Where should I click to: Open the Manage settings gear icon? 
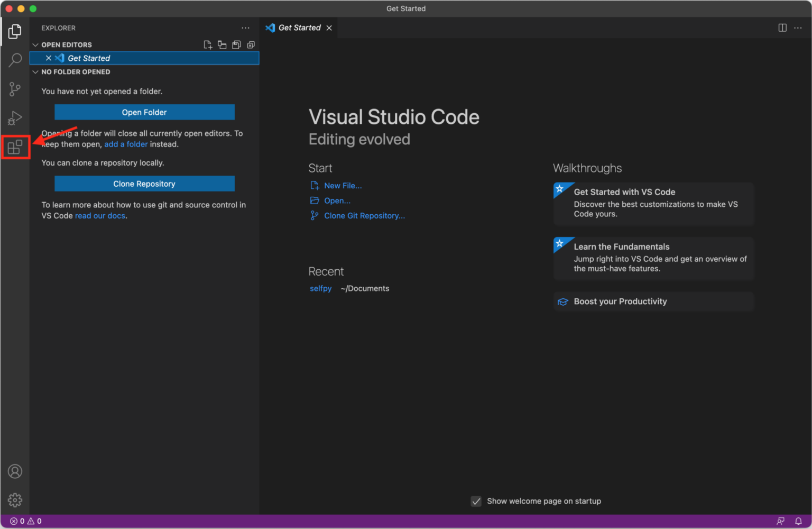(x=15, y=499)
